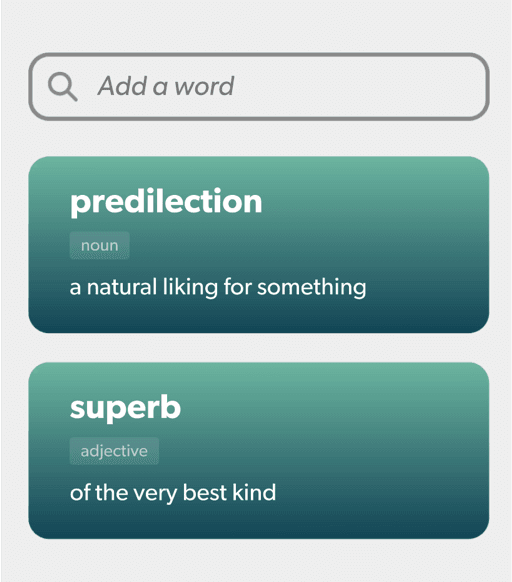512x582 pixels.
Task: Click the "Add a word" placeholder text
Action: [x=166, y=86]
